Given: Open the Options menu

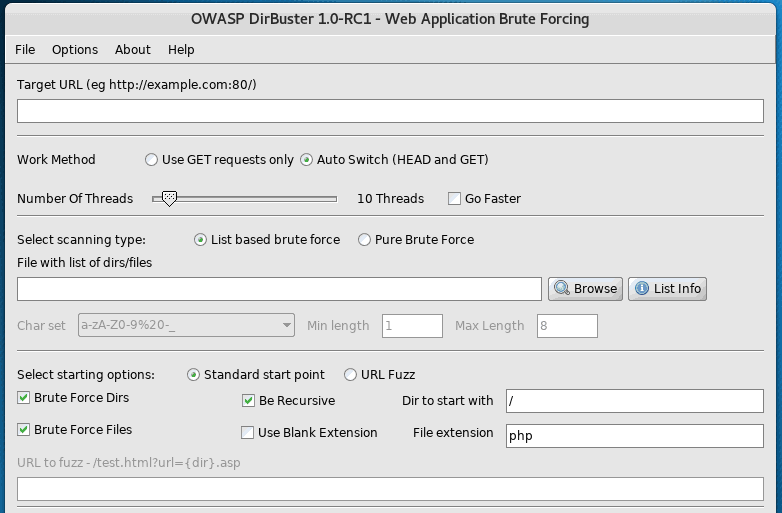Looking at the screenshot, I should point(75,50).
